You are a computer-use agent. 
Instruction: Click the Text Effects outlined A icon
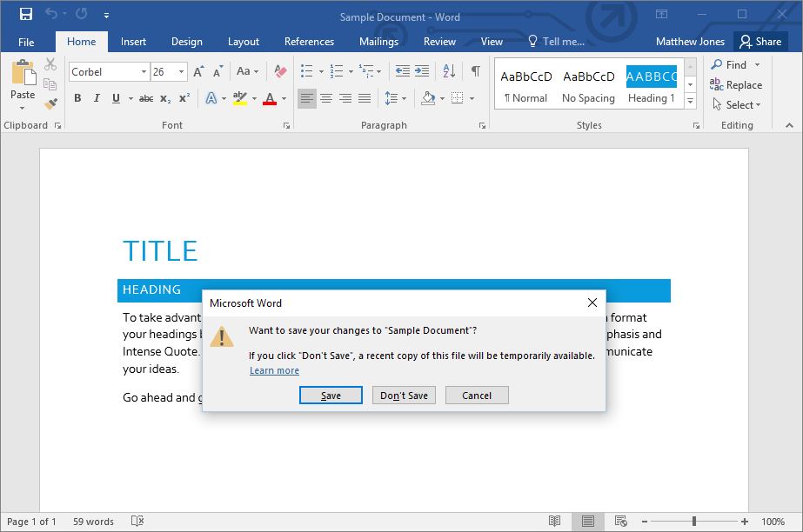click(211, 98)
